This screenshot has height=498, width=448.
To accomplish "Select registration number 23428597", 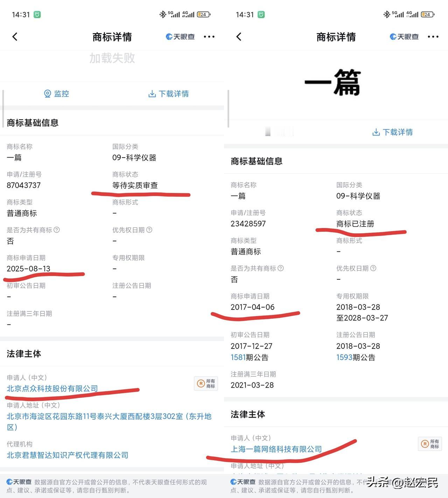I will click(x=248, y=224).
